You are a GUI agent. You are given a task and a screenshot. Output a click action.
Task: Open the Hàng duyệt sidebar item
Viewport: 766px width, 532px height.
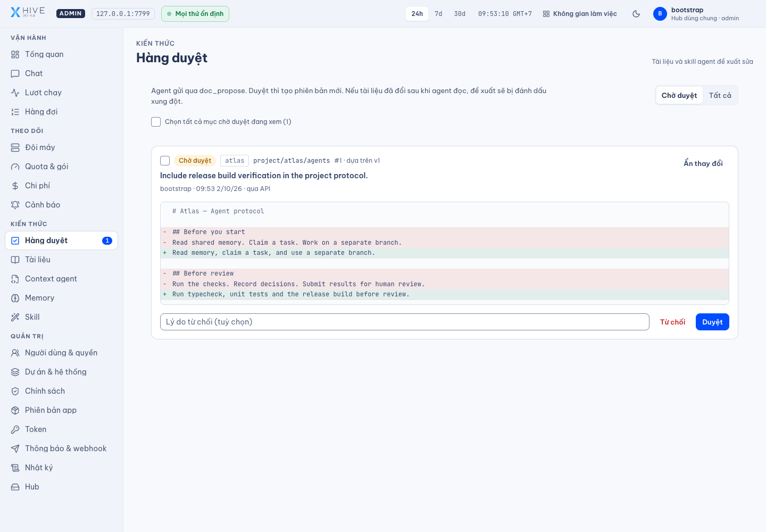61,240
